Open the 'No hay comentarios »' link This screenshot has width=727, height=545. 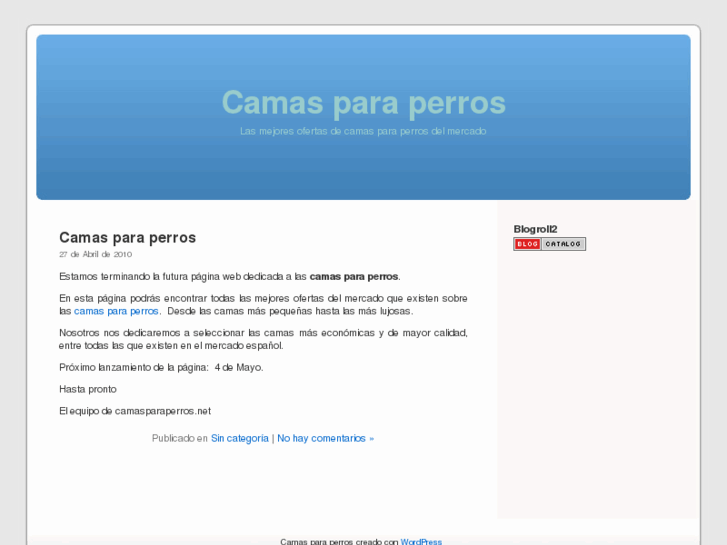[x=325, y=438]
